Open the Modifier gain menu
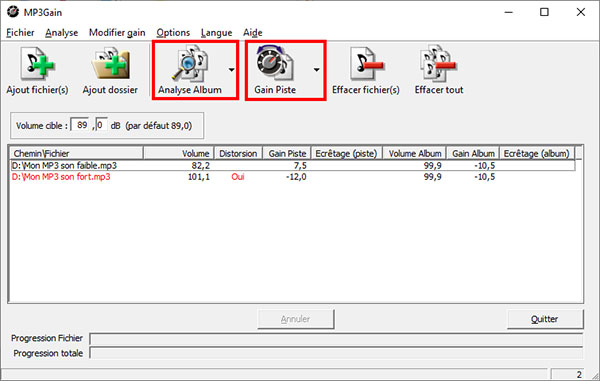 click(117, 33)
